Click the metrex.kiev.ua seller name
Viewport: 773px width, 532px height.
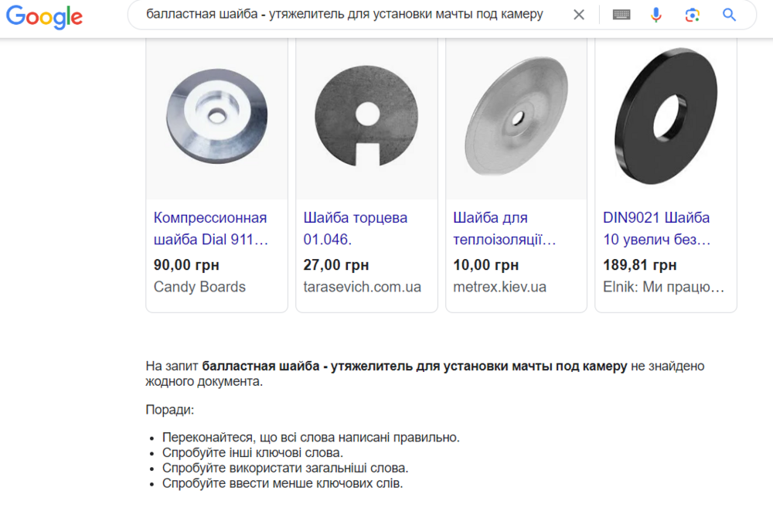[x=499, y=287]
